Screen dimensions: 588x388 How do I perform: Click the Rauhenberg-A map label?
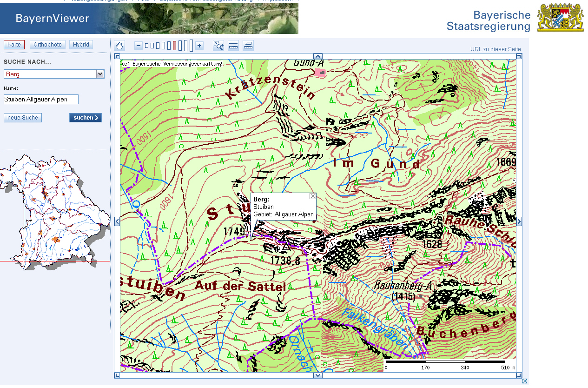click(x=403, y=285)
